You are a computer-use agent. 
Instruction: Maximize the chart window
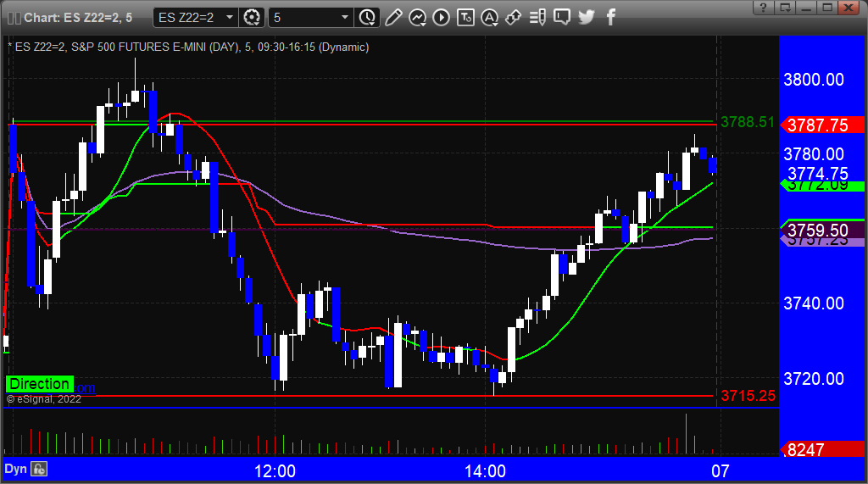click(827, 7)
